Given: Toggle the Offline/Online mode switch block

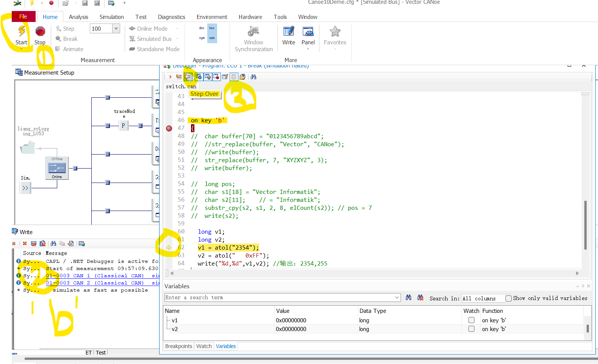Looking at the screenshot, I should pyautogui.click(x=57, y=168).
